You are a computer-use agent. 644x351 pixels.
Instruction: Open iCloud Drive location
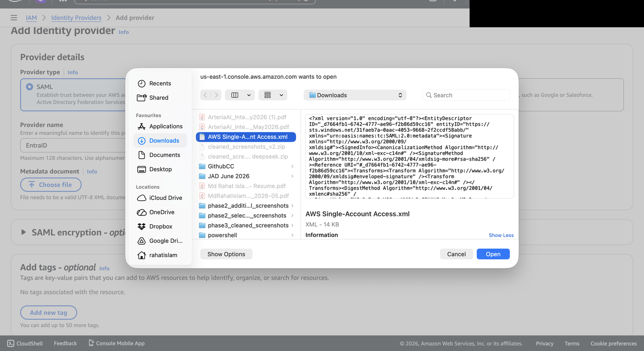[160, 198]
